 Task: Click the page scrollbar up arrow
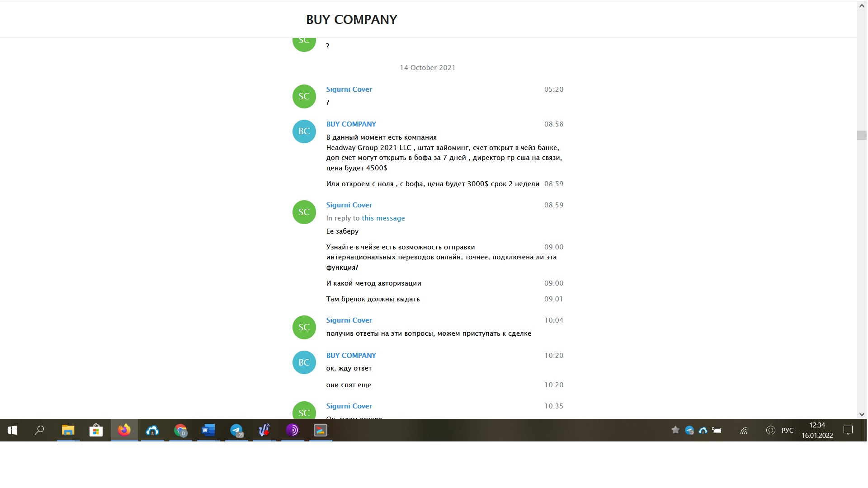click(862, 6)
